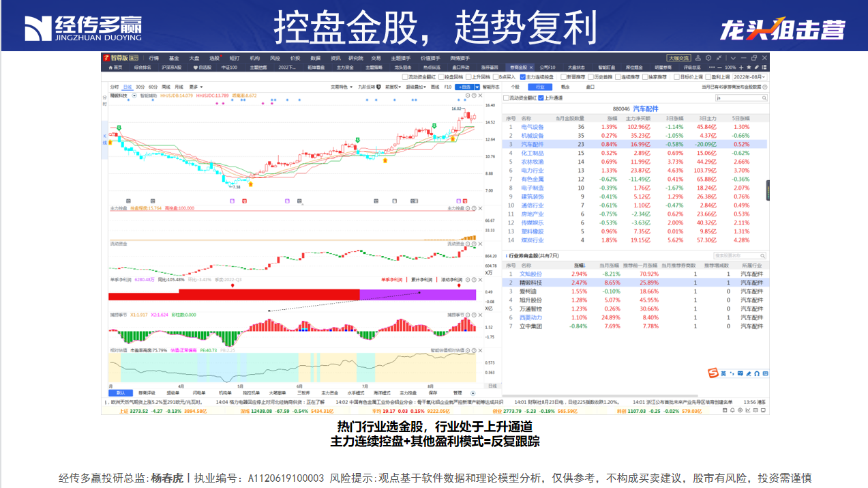Expand the 更多 chart period dropdown
The height and width of the screenshot is (488, 868).
[196, 87]
